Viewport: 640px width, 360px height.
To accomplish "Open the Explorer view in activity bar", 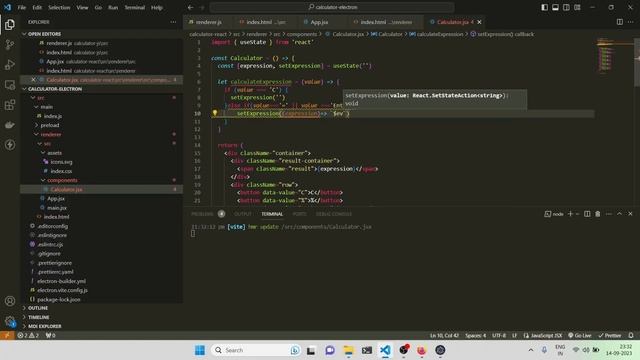I will tap(10, 25).
